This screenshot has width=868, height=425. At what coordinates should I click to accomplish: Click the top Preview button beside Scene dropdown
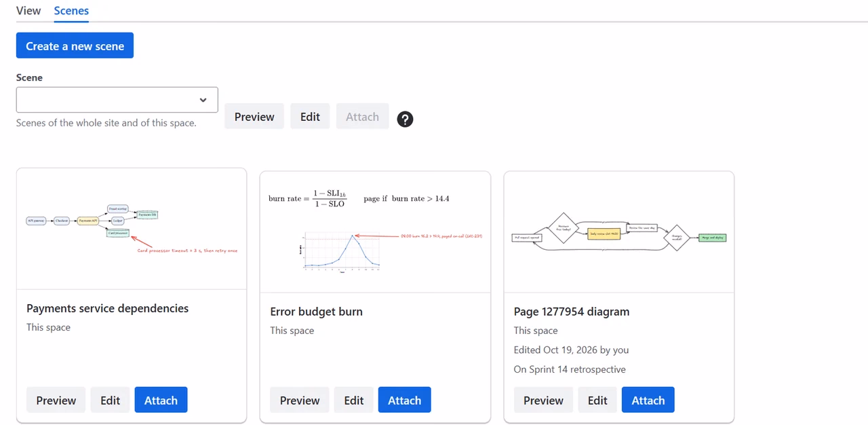click(254, 117)
